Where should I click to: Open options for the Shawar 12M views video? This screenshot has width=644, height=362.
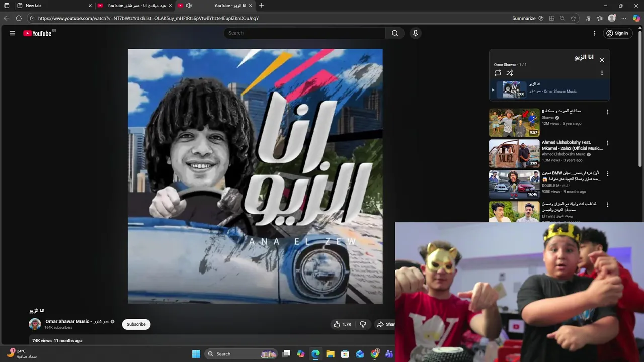click(x=607, y=112)
